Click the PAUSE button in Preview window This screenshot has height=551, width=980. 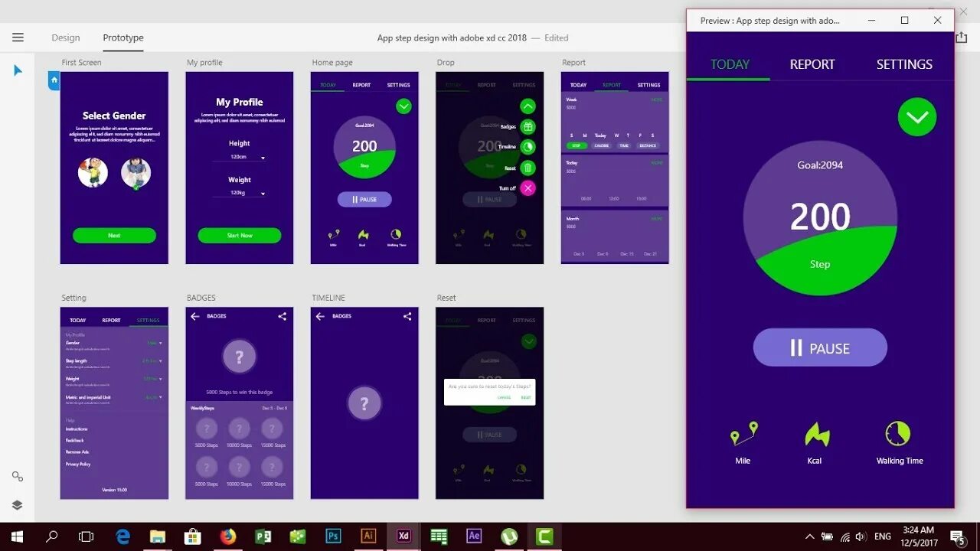tap(820, 348)
